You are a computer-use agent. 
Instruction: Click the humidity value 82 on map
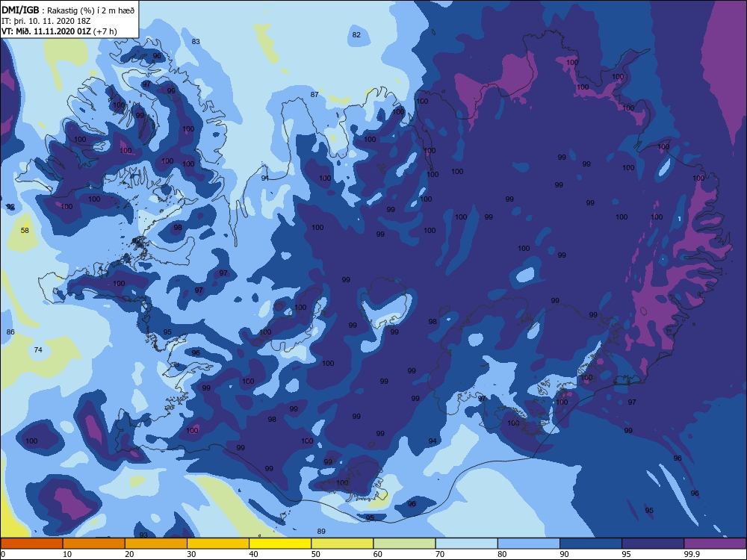click(356, 35)
